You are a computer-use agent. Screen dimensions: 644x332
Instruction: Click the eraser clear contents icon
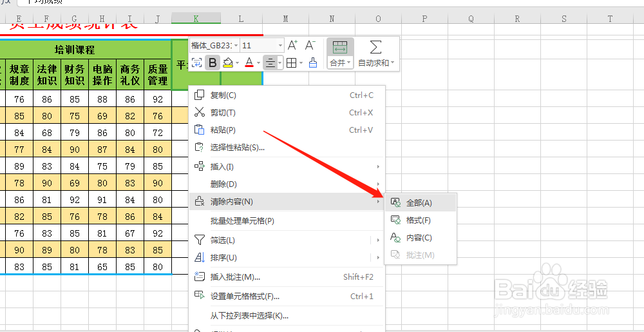(x=199, y=201)
